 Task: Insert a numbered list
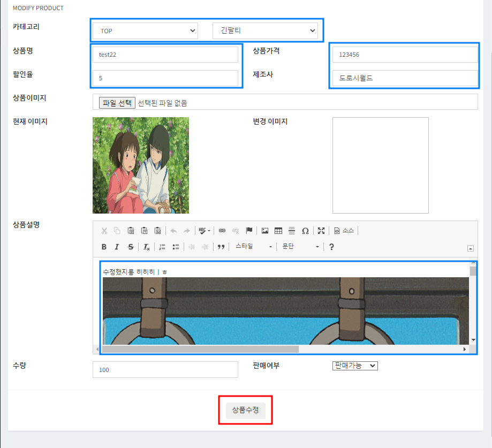[162, 247]
